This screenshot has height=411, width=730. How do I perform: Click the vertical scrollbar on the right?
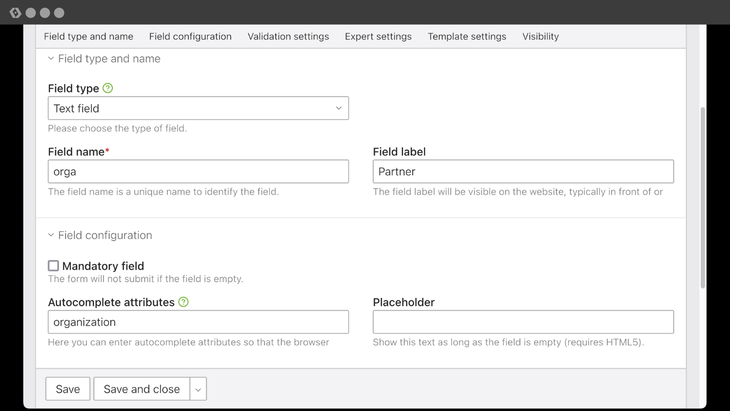coord(702,200)
